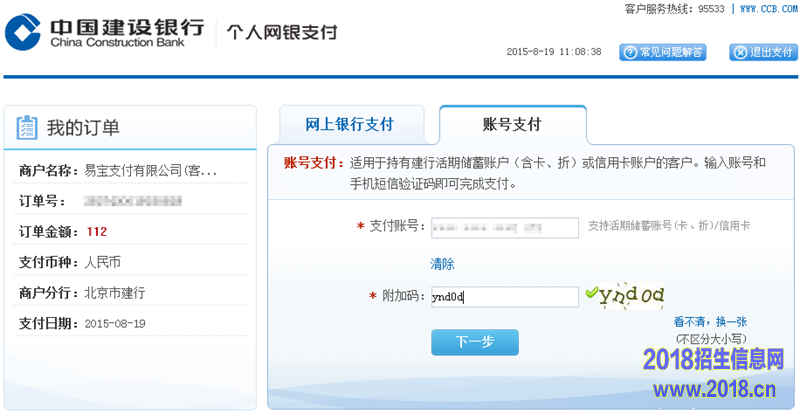Click the order amount value 112

[96, 232]
